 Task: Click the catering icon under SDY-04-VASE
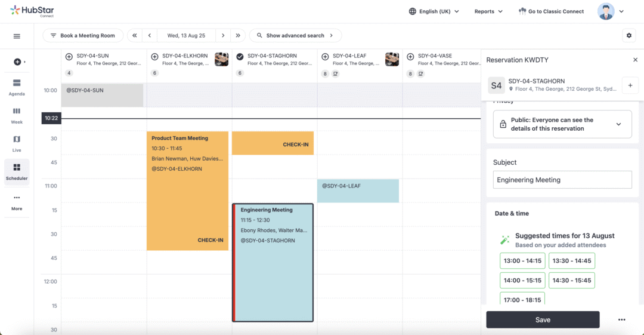point(420,73)
